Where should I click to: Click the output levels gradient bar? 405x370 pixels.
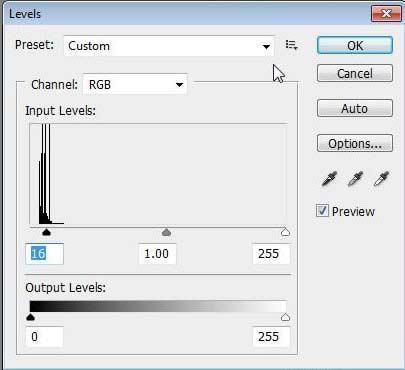(x=158, y=306)
